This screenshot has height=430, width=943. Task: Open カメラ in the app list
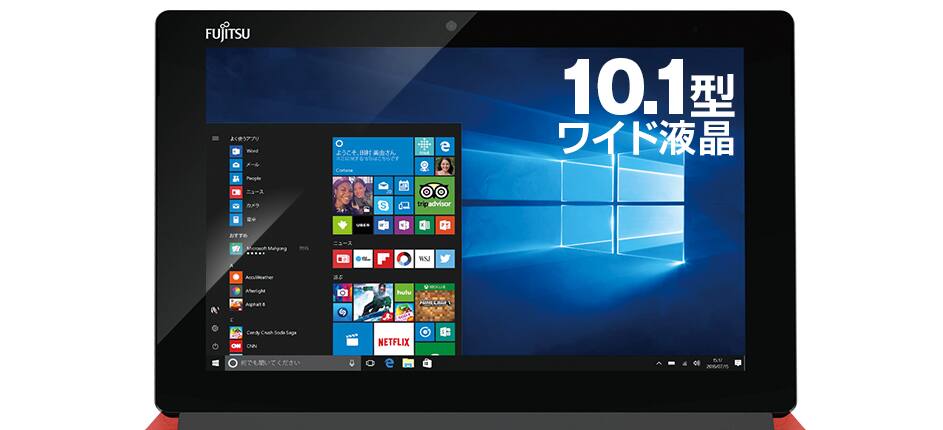click(x=244, y=206)
